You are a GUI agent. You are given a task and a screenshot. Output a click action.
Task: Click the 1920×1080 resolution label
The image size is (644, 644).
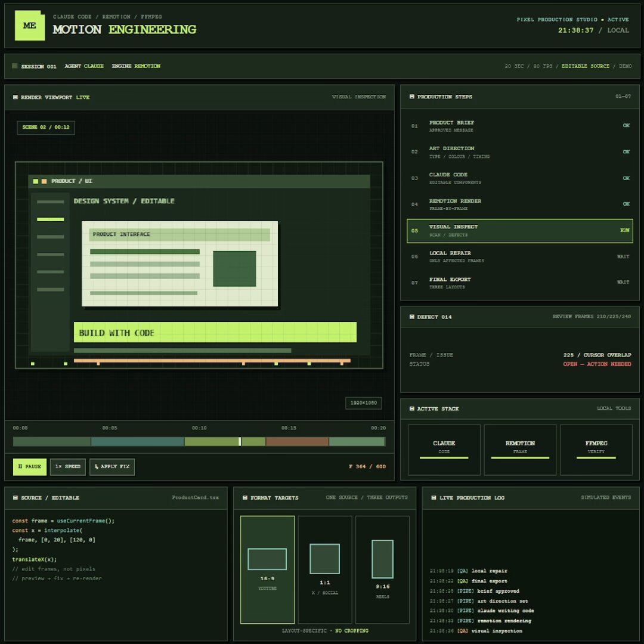pos(364,403)
